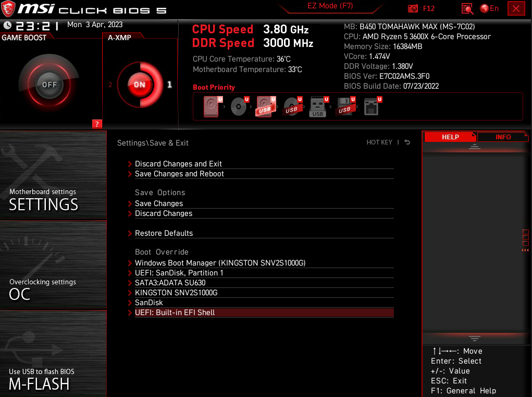
Task: Click the date Mon 3 Apr, 2023
Action: coord(95,25)
